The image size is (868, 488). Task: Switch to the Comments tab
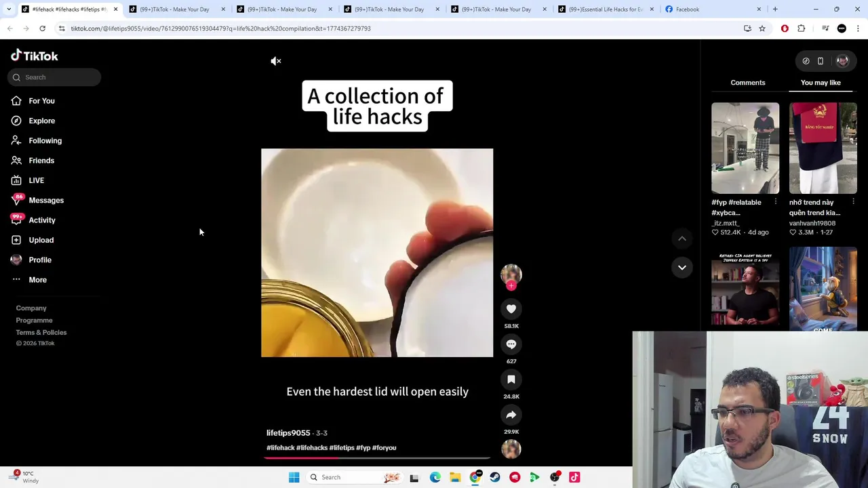pyautogui.click(x=747, y=83)
